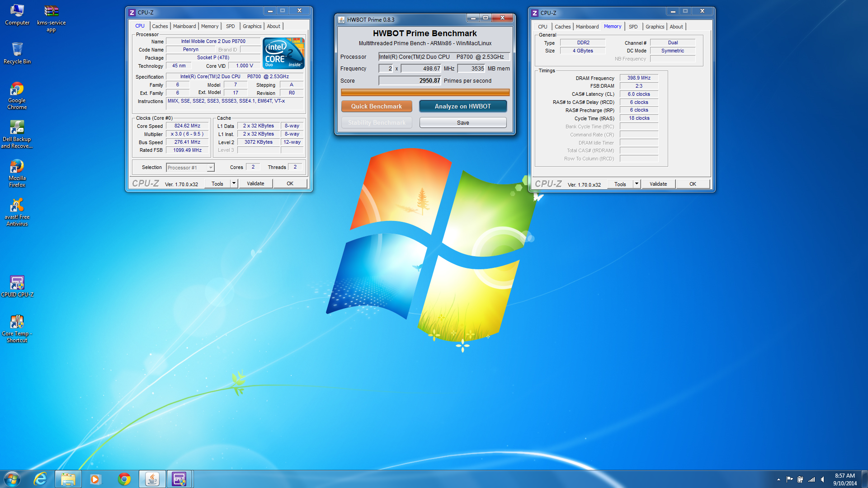Click Processor field in HWBOT Prime

point(444,56)
